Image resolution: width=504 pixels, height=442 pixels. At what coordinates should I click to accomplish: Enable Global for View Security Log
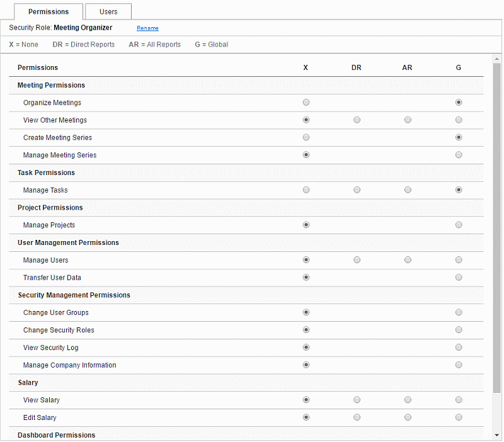(459, 347)
